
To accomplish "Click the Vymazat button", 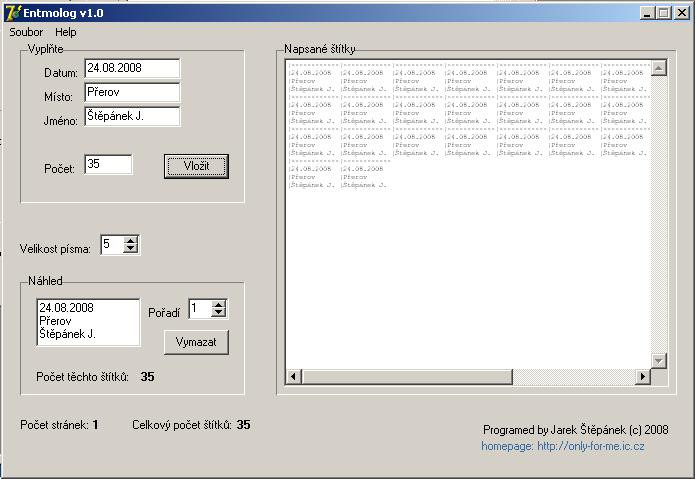I will pos(196,342).
